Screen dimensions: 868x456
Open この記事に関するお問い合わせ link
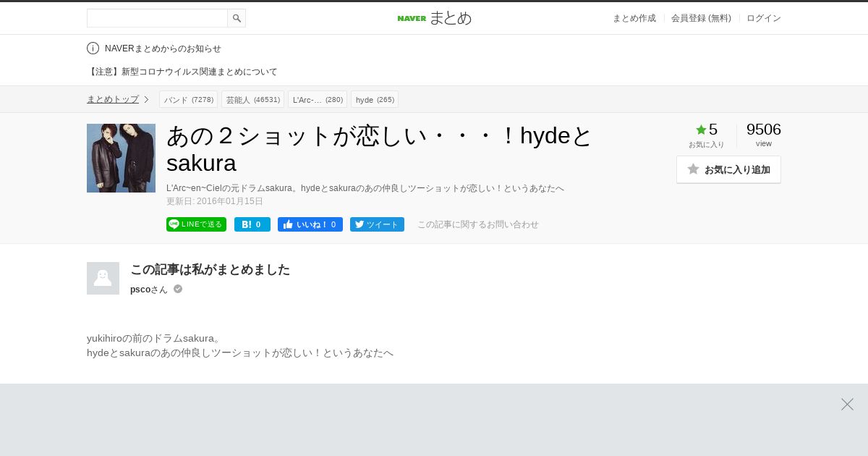478,224
